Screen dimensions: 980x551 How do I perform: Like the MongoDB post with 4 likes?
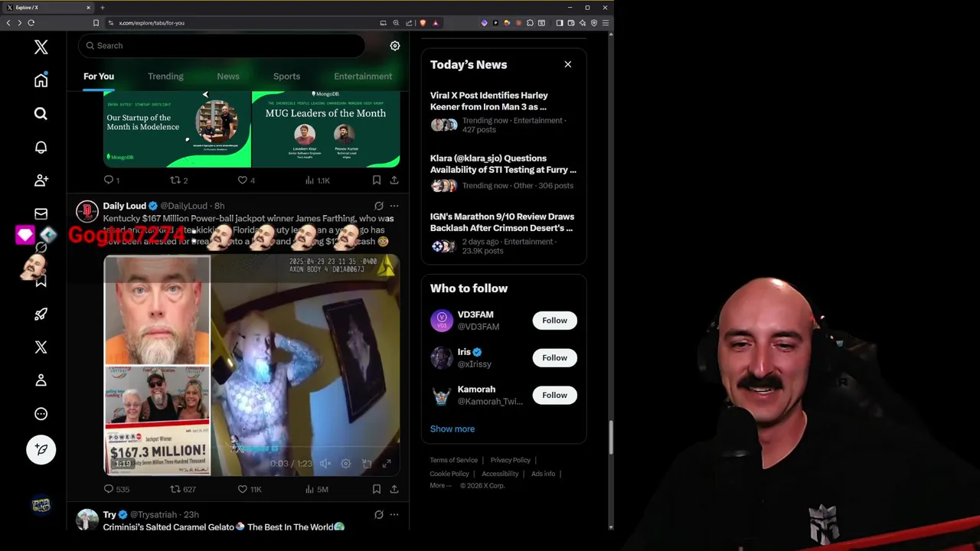coord(246,181)
